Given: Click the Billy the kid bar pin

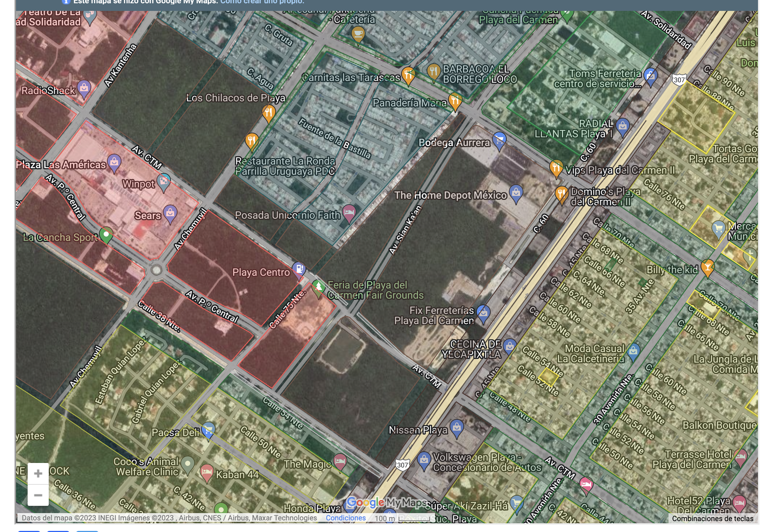Looking at the screenshot, I should click(707, 267).
